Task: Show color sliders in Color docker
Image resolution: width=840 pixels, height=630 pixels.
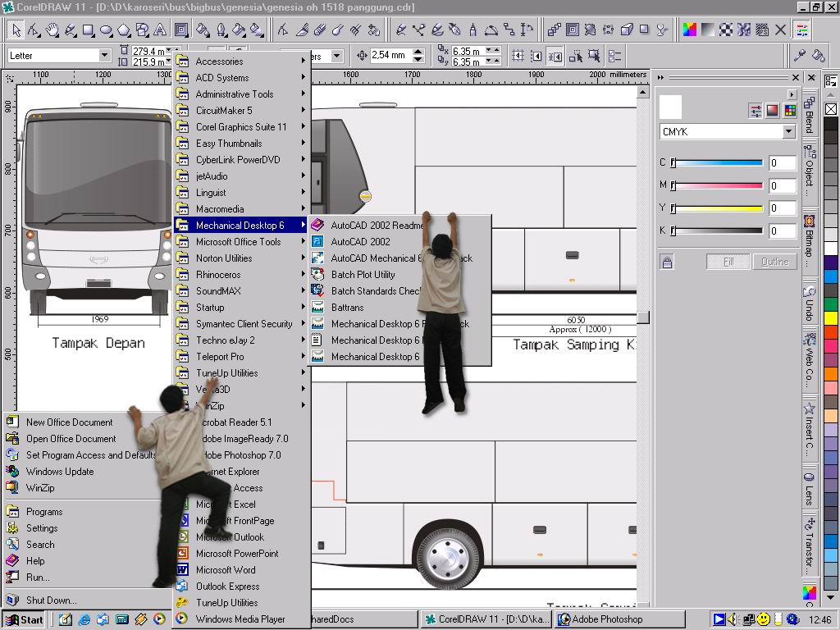Action: [x=756, y=111]
